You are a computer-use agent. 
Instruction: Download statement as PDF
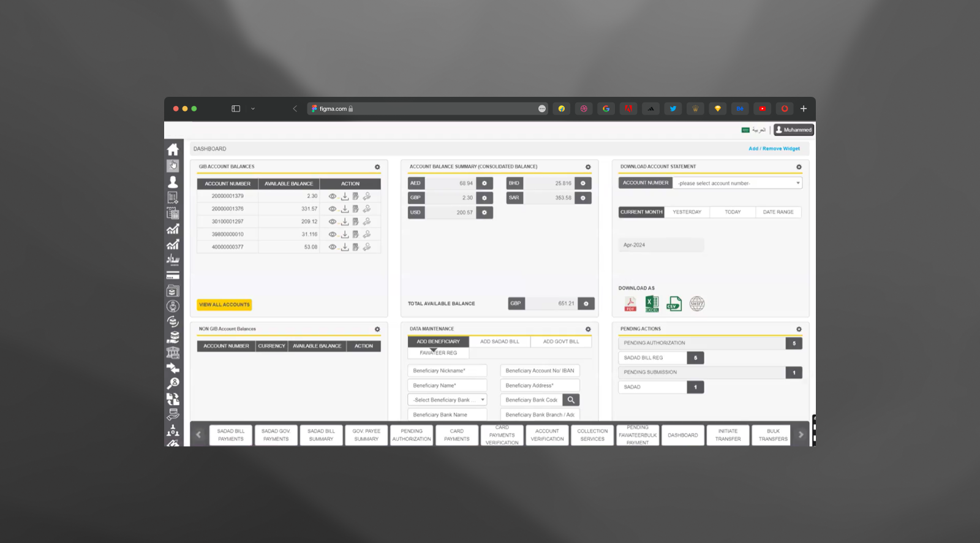630,304
